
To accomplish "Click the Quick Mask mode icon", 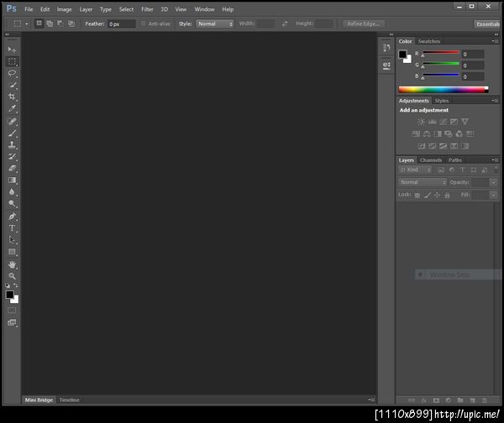I will tap(12, 311).
